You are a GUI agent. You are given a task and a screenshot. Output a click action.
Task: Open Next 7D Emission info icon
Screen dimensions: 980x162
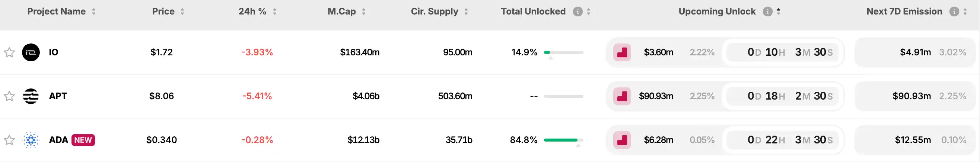[954, 12]
